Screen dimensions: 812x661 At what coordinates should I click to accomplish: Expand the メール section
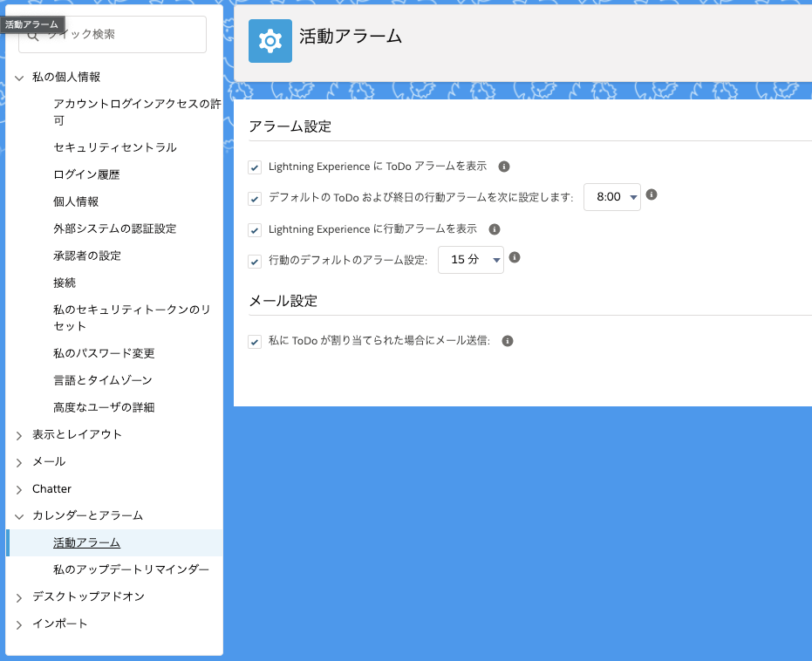click(19, 463)
